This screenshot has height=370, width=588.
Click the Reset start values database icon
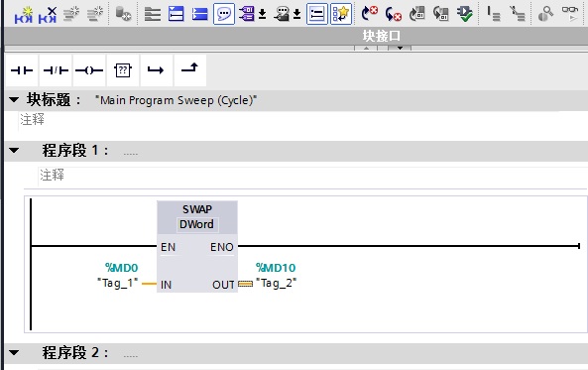tap(123, 14)
